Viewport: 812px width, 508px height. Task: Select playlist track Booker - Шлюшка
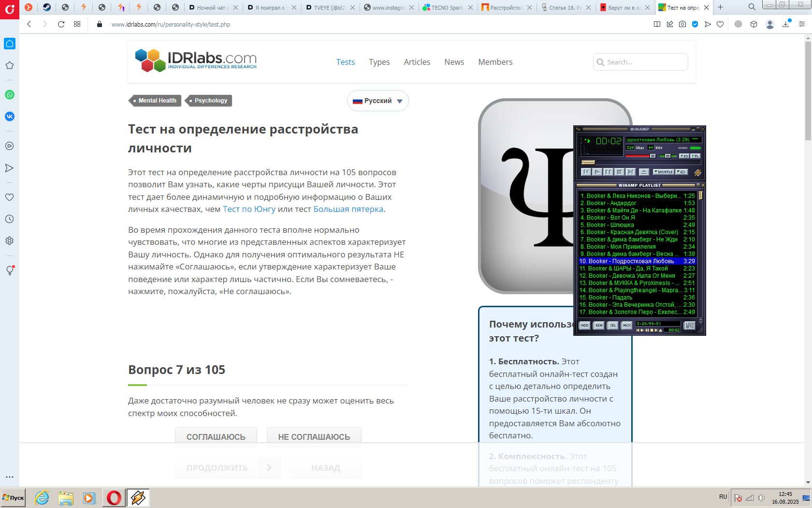point(637,225)
